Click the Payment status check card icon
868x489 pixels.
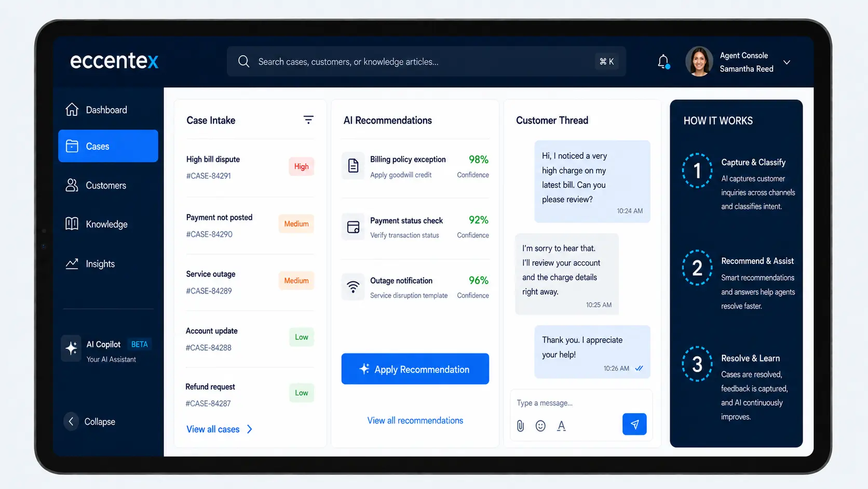click(353, 227)
